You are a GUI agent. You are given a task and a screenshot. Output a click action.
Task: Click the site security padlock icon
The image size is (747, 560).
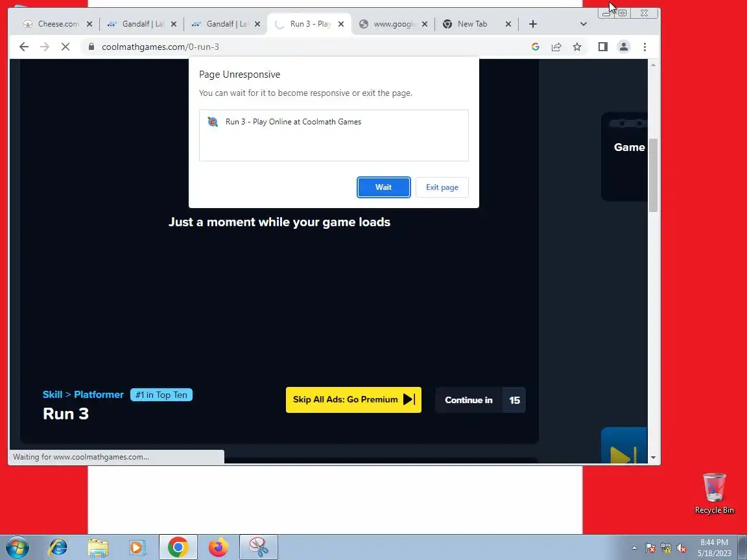(x=91, y=47)
